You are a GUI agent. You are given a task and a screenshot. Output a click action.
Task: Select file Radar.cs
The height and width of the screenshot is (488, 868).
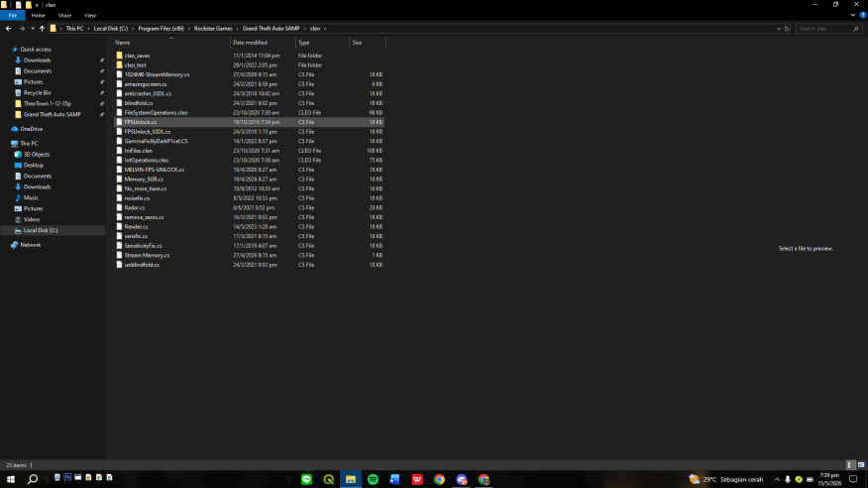pyautogui.click(x=249, y=207)
